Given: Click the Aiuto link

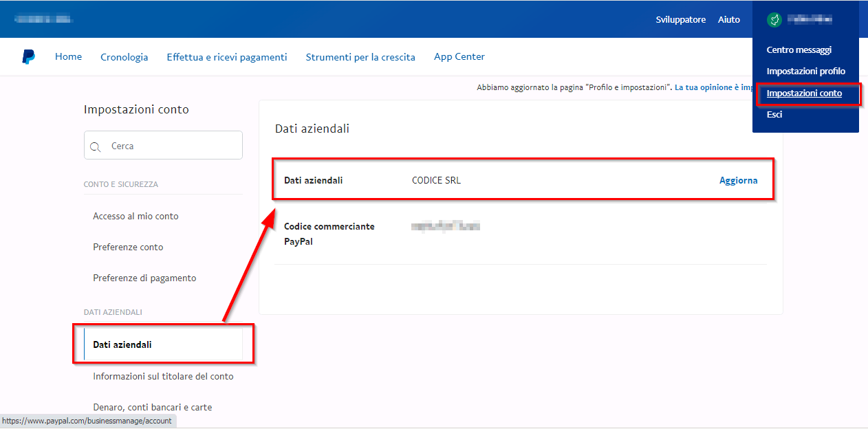Looking at the screenshot, I should click(729, 20).
